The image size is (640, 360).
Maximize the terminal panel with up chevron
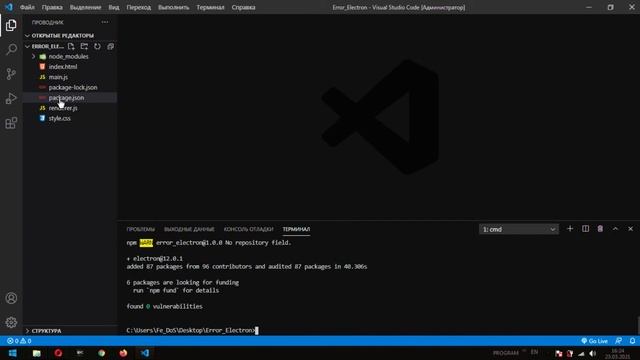[x=615, y=229]
